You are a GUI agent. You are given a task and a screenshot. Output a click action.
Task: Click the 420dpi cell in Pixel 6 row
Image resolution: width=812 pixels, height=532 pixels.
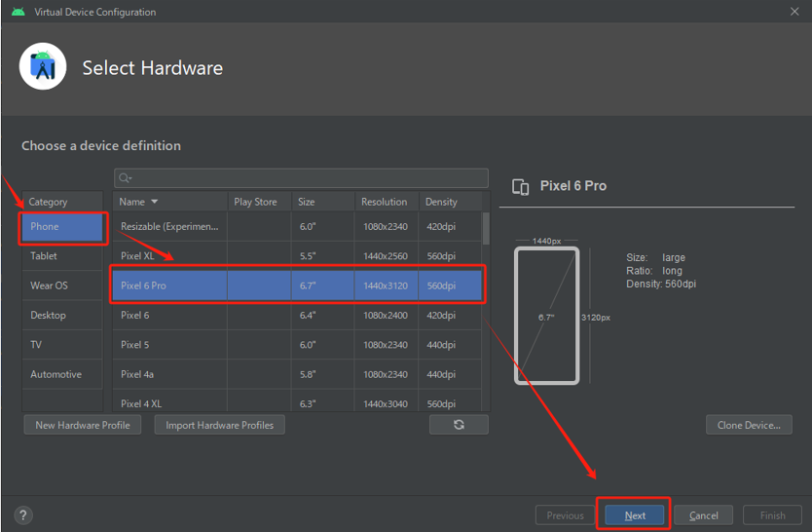click(450, 315)
